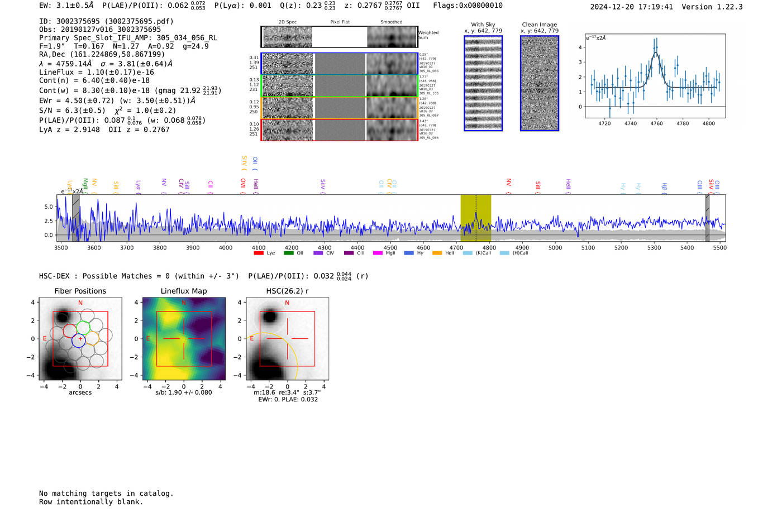Screen dimensions: 782x532
Task: Click the 'EWr = 4.50(±0.72)' line
Action: 77,100
